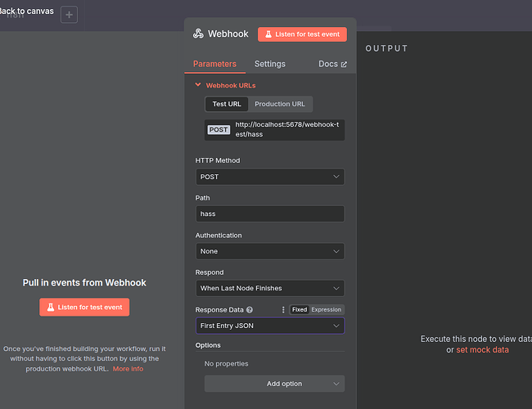
Task: Open Docs external link
Action: (x=332, y=64)
